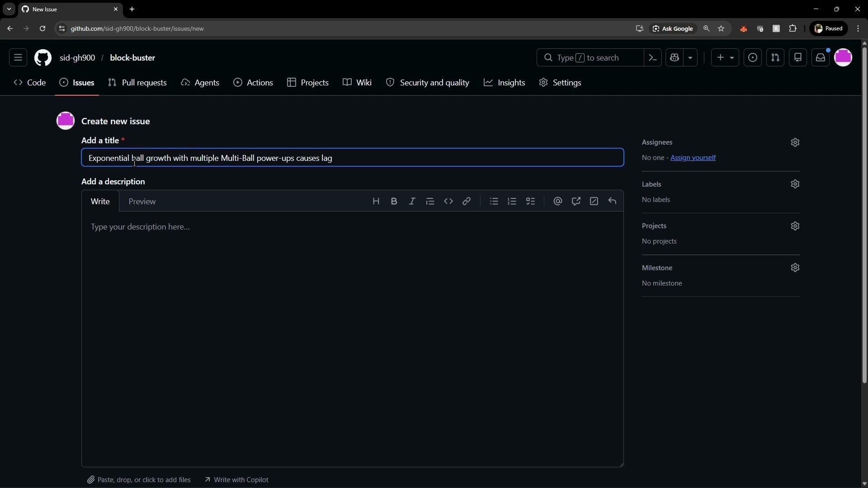Expand the Copilot dropdown arrow
Image resolution: width=868 pixels, height=488 pixels.
click(x=690, y=58)
